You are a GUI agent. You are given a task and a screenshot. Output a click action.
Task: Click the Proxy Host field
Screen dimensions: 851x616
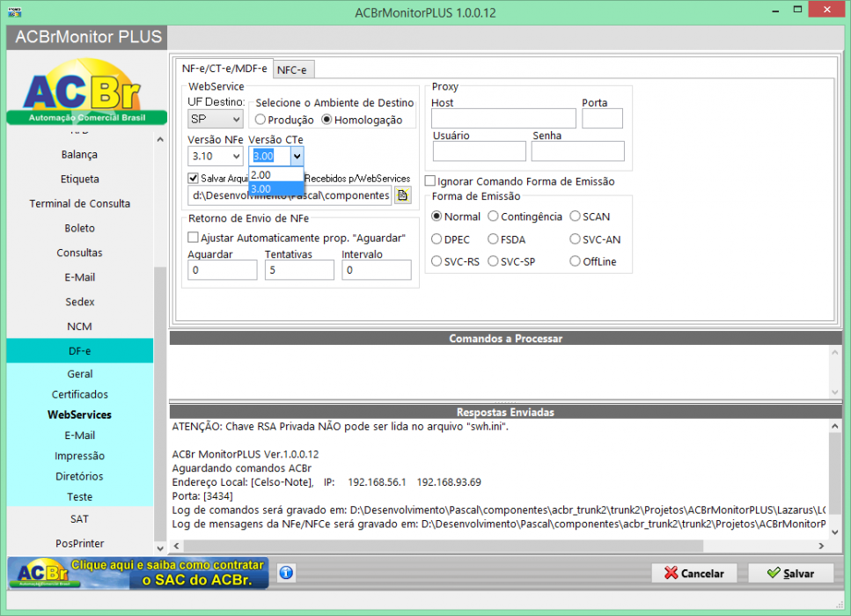(503, 118)
